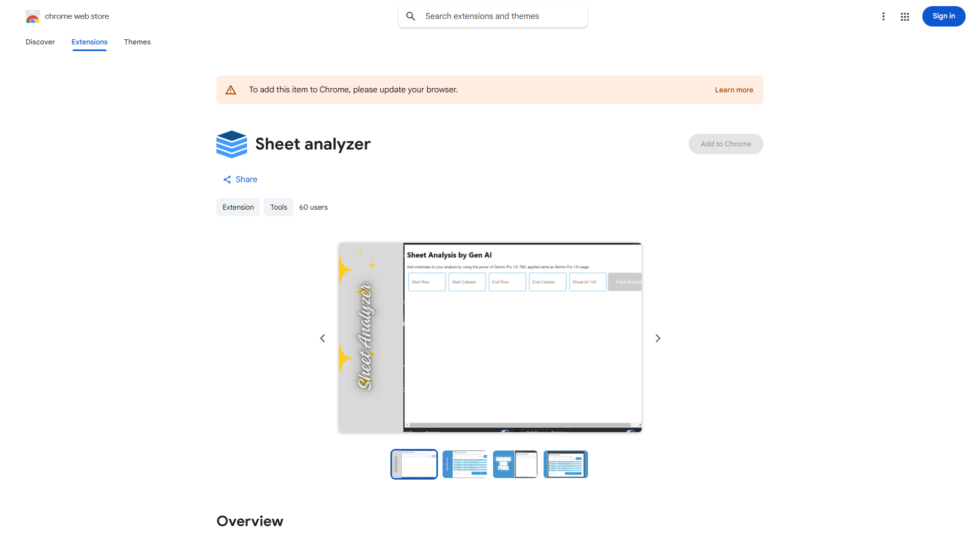Image resolution: width=980 pixels, height=551 pixels.
Task: Switch to the Themes tab
Action: (137, 42)
